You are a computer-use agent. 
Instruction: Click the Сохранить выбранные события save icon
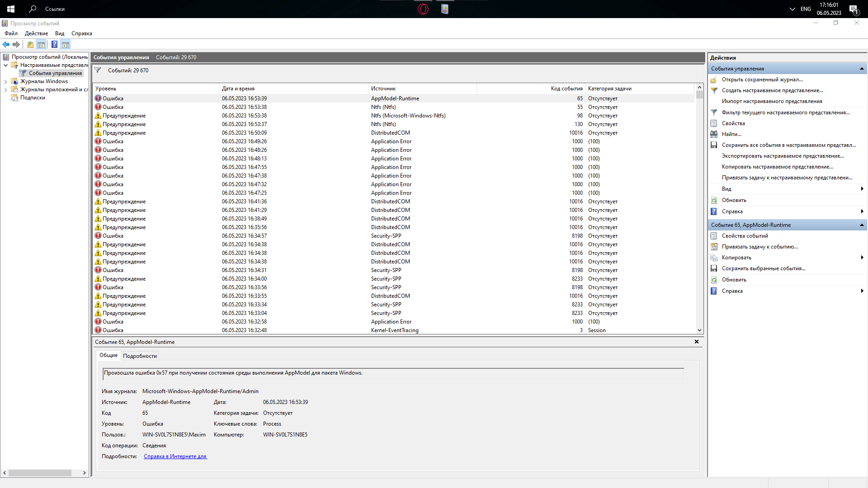(x=714, y=268)
